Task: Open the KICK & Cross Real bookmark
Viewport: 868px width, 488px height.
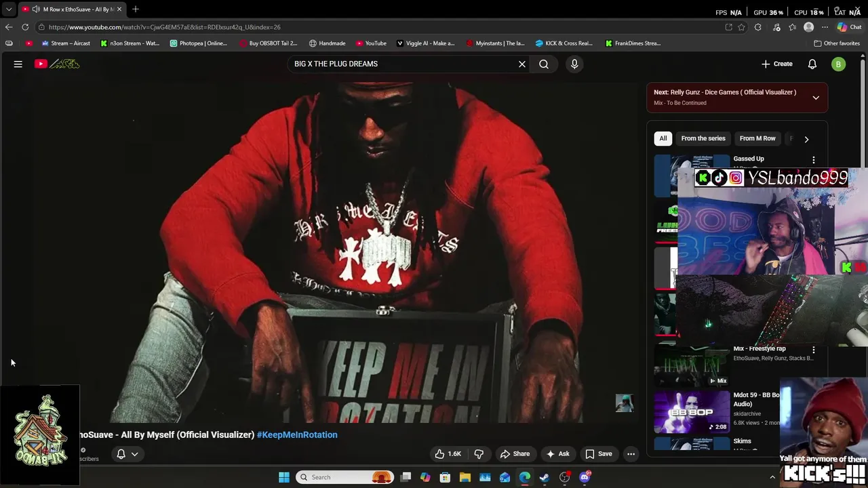Action: click(564, 43)
